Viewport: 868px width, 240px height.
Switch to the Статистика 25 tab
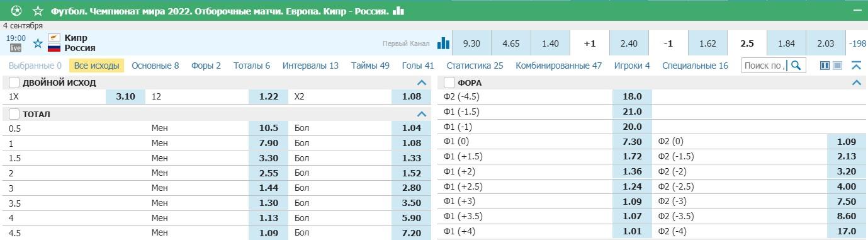tap(475, 66)
